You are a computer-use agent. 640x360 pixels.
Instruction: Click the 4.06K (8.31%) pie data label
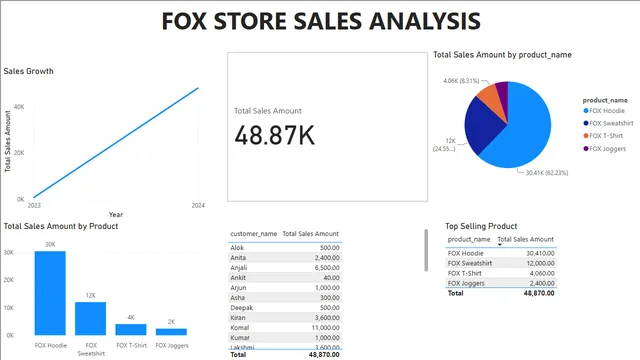tap(461, 81)
